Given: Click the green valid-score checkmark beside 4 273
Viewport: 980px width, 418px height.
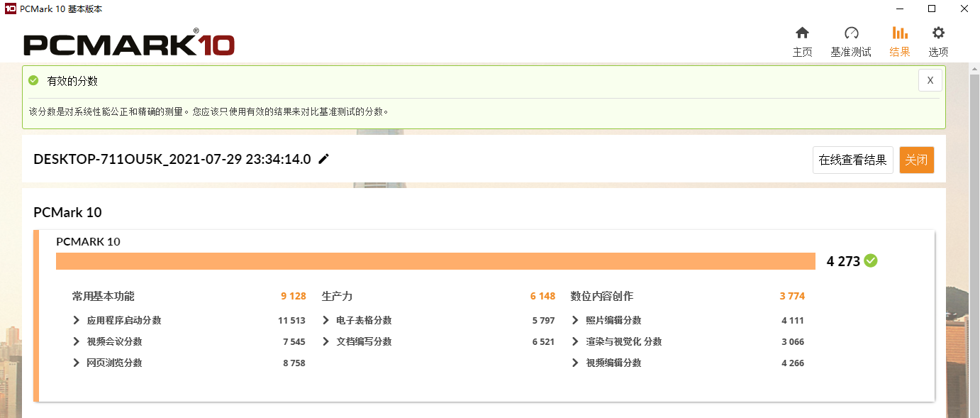Looking at the screenshot, I should coord(871,260).
